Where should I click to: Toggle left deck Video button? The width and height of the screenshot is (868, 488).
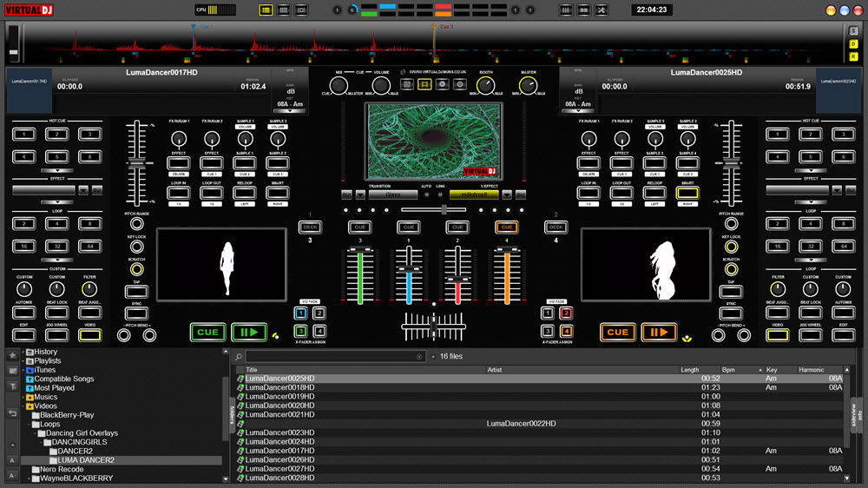tap(89, 335)
